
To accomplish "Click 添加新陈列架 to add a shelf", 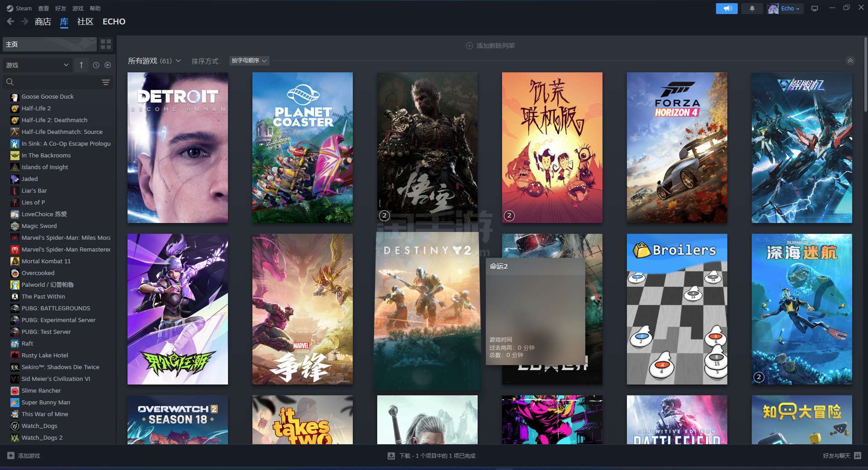I will tap(490, 46).
